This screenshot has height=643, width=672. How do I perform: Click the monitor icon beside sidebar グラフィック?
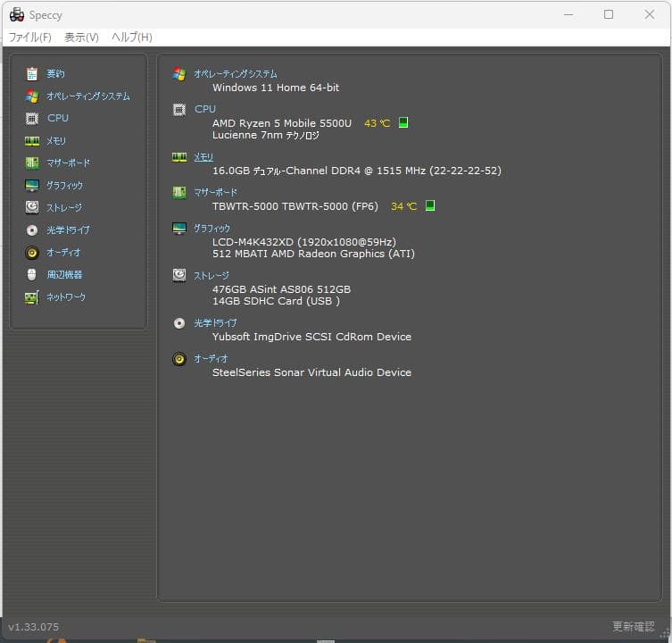(32, 185)
